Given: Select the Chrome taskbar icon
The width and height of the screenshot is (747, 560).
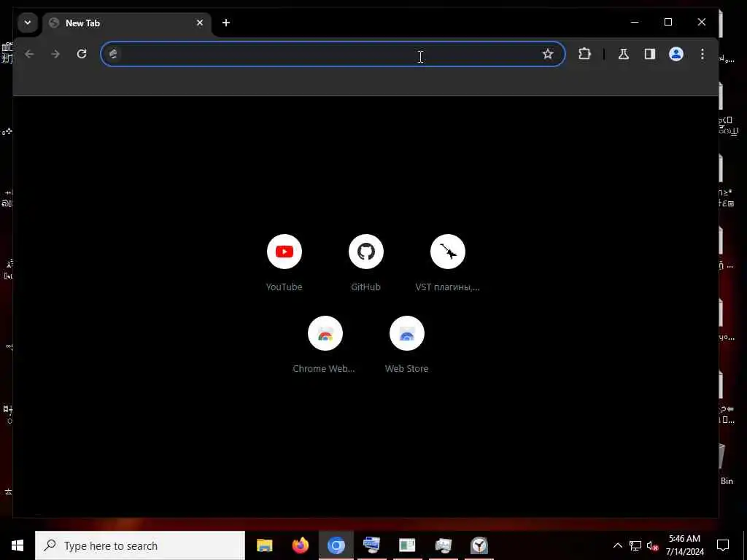Looking at the screenshot, I should pyautogui.click(x=336, y=545).
